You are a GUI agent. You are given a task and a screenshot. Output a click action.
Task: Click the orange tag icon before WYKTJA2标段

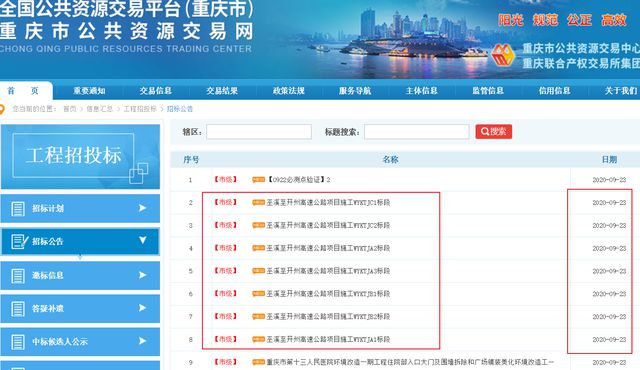click(x=258, y=248)
